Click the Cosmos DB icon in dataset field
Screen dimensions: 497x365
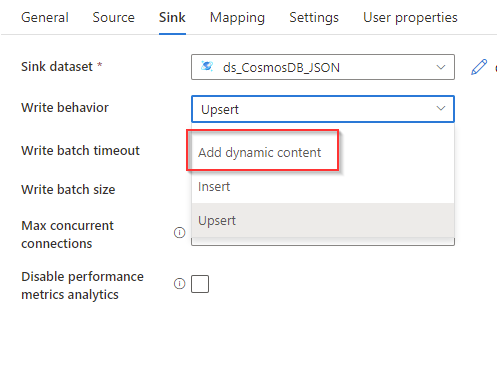[x=207, y=66]
